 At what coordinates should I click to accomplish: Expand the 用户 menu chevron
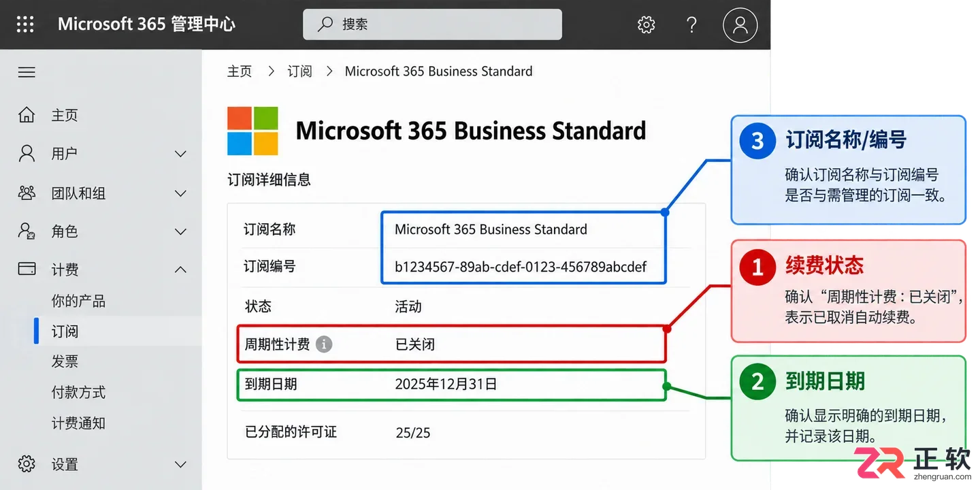(180, 154)
